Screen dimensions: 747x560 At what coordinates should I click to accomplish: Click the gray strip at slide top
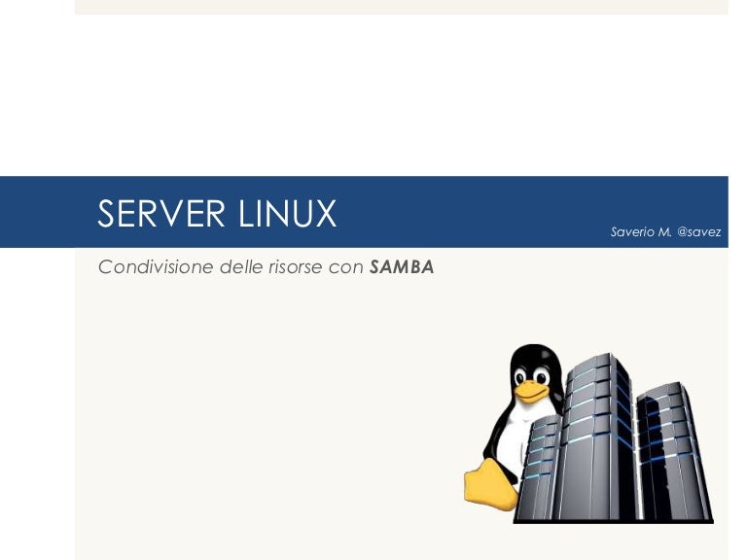(401, 7)
